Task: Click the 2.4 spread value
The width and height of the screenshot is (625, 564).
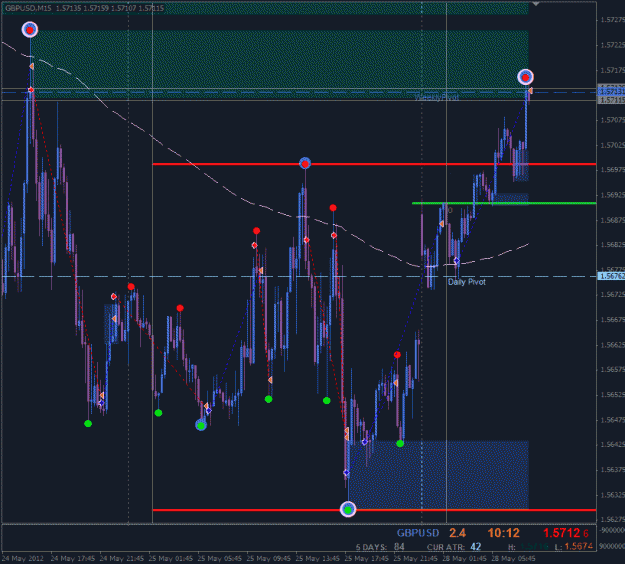Action: click(x=457, y=533)
